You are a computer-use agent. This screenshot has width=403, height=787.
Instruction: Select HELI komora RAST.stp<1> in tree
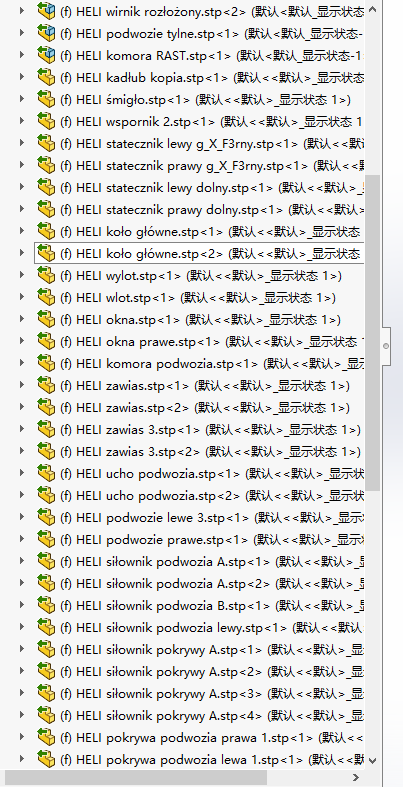click(212, 55)
